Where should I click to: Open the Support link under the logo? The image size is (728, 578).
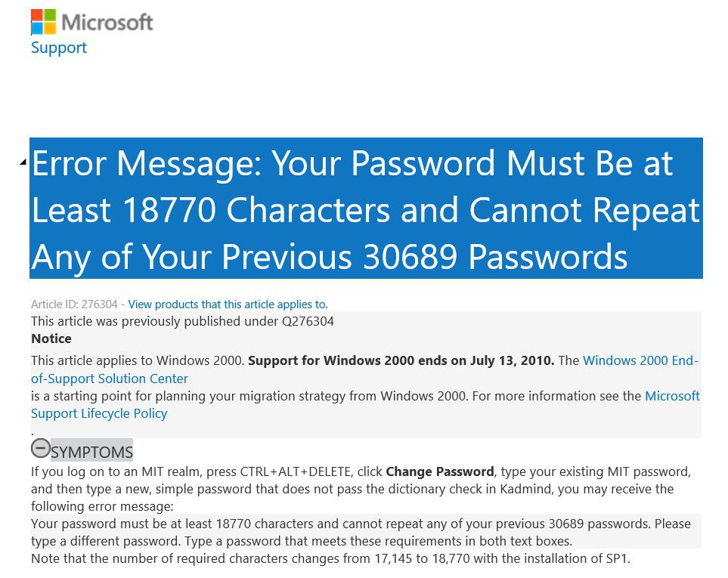tap(58, 48)
